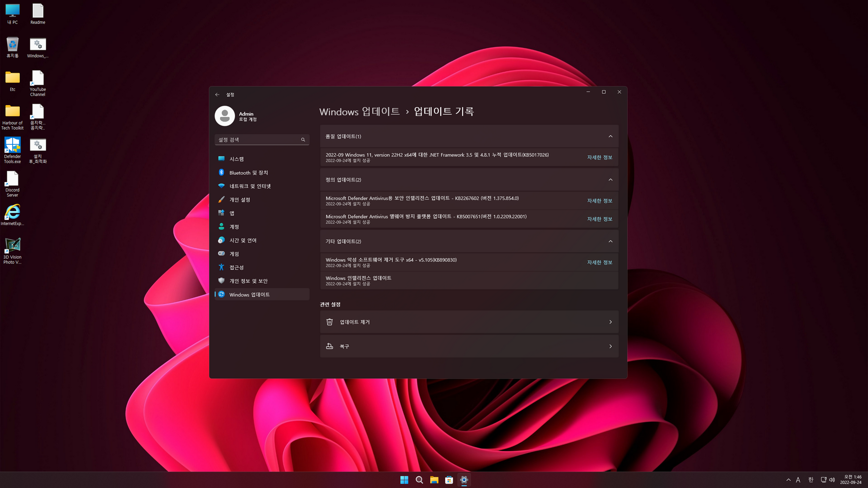The height and width of the screenshot is (488, 868).
Task: Open the 업데이트 제거 option
Action: (469, 322)
